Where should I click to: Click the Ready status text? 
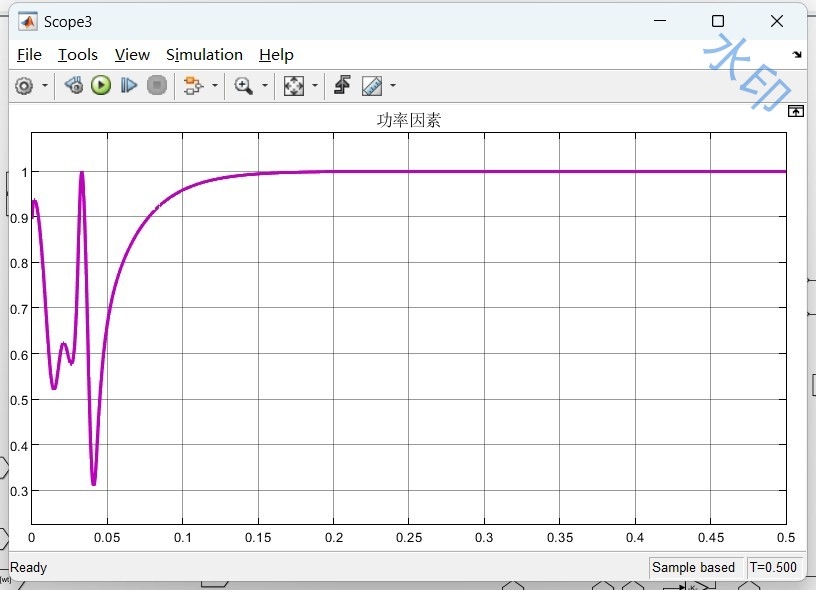(x=29, y=568)
